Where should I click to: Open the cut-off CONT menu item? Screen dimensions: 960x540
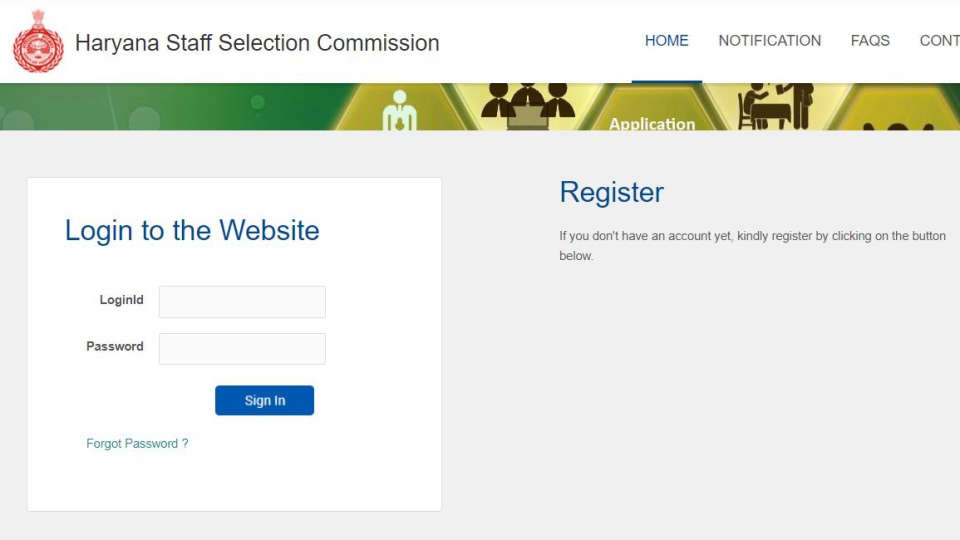(939, 41)
